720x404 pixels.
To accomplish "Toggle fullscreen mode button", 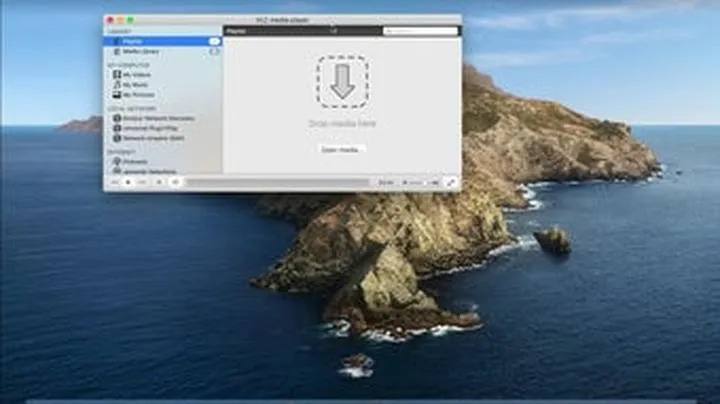I will coord(450,182).
